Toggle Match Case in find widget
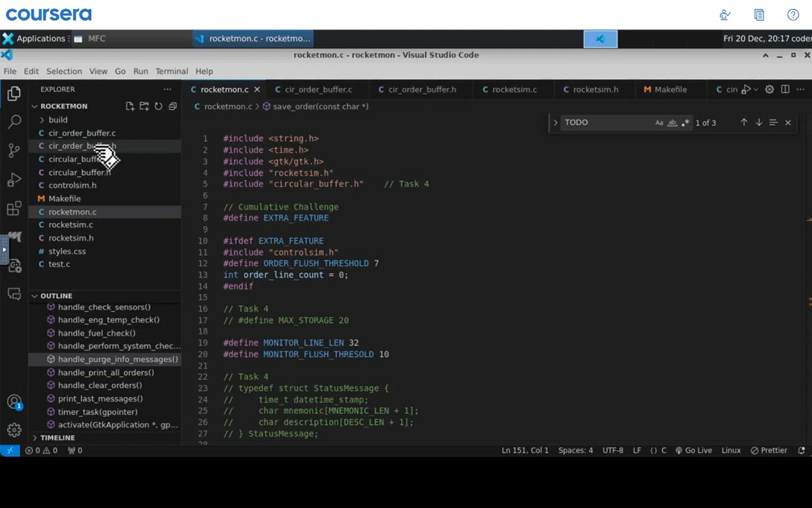The width and height of the screenshot is (812, 508). (659, 123)
